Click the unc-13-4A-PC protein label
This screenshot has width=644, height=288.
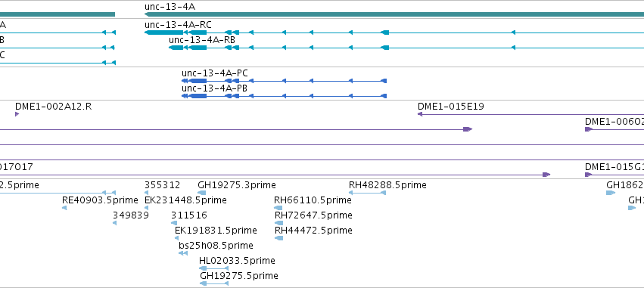pos(215,73)
